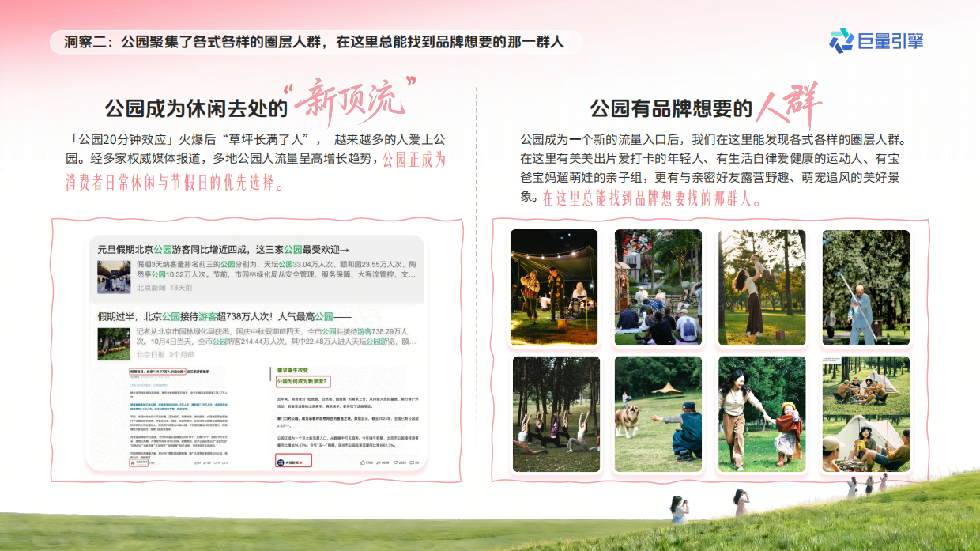This screenshot has width=980, height=551.
Task: Click the share arrow icon beside the like count
Action: click(379, 461)
